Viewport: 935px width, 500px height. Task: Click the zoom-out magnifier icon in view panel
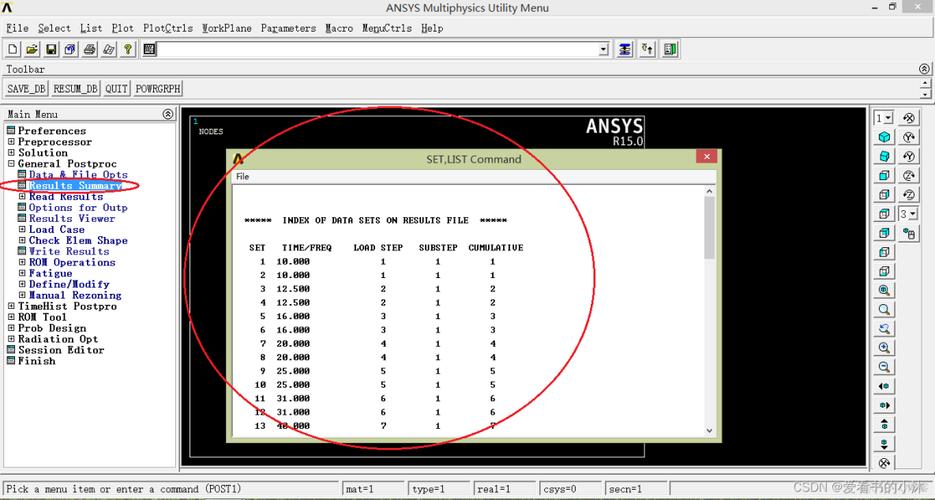click(x=884, y=367)
